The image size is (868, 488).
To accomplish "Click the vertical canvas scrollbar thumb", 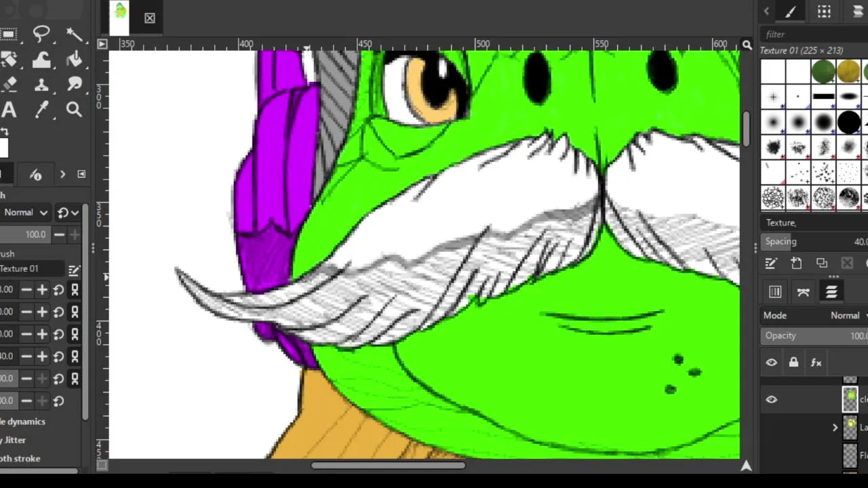I will [x=746, y=129].
